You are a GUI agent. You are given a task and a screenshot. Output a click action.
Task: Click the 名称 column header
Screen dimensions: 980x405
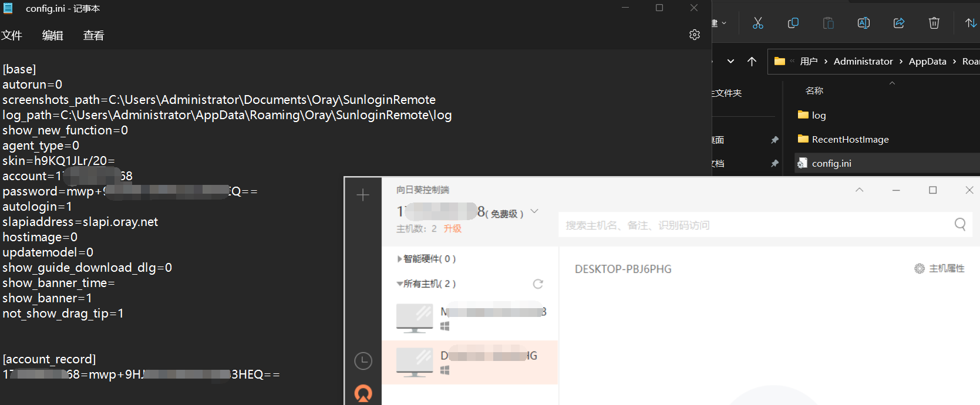[x=814, y=90]
